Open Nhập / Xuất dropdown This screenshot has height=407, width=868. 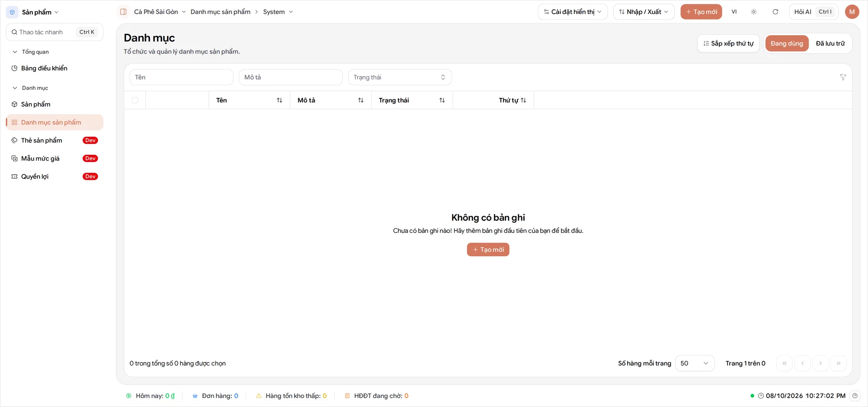tap(644, 12)
